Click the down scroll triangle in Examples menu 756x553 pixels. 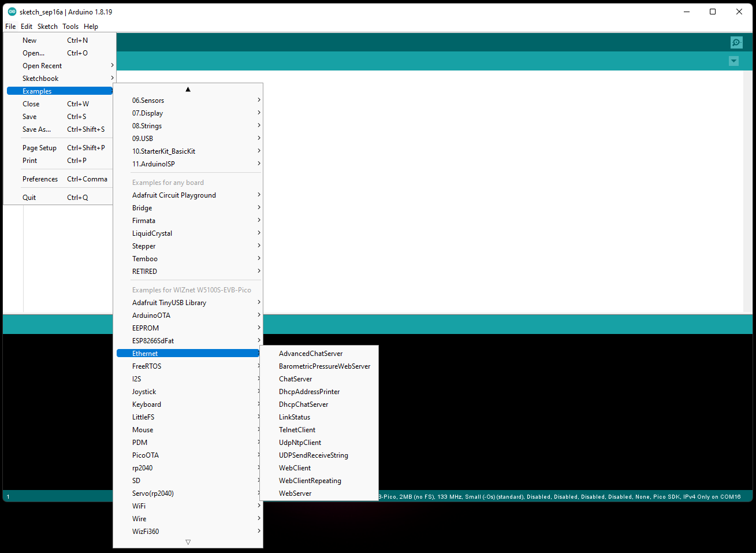pyautogui.click(x=188, y=541)
